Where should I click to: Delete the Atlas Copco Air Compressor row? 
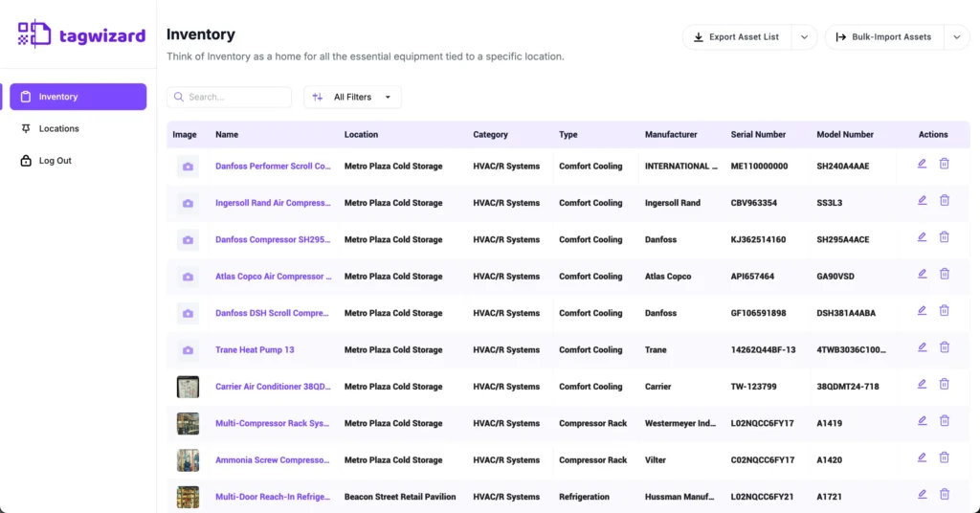click(x=945, y=274)
